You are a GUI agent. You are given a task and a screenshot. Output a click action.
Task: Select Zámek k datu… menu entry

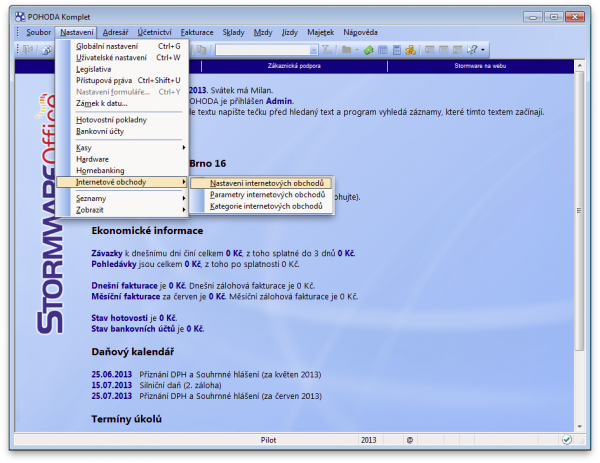pyautogui.click(x=122, y=103)
